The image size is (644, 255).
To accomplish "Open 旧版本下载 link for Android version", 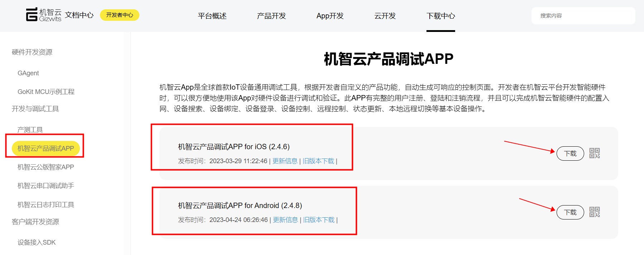I will tap(319, 220).
